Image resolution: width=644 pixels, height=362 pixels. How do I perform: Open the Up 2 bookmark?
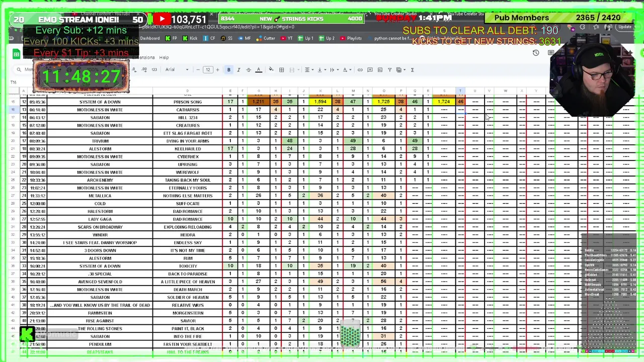(327, 38)
